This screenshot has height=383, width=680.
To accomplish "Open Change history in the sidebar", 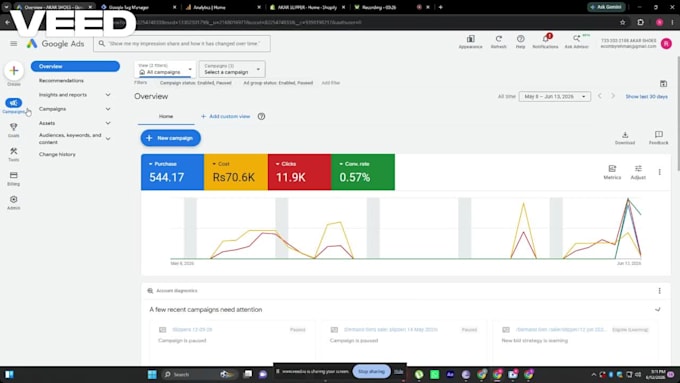I will [x=57, y=154].
